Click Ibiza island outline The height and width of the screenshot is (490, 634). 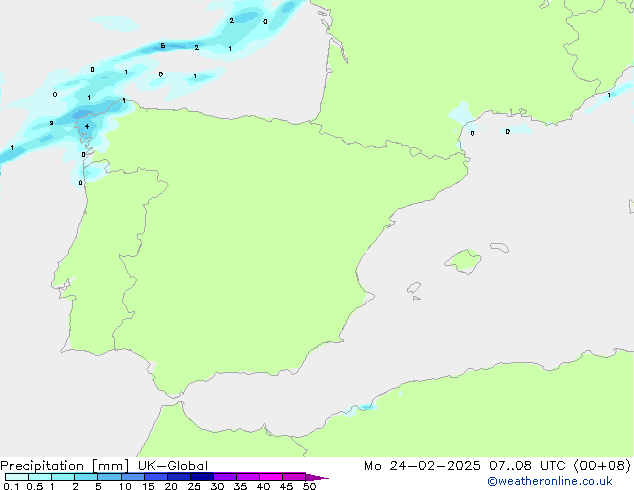click(x=414, y=288)
